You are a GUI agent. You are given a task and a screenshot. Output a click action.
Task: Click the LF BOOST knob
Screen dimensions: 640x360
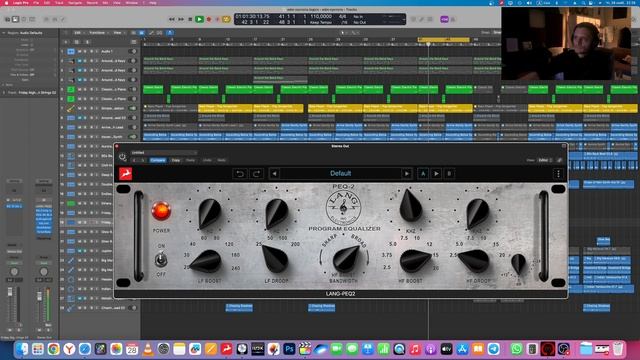click(x=206, y=261)
